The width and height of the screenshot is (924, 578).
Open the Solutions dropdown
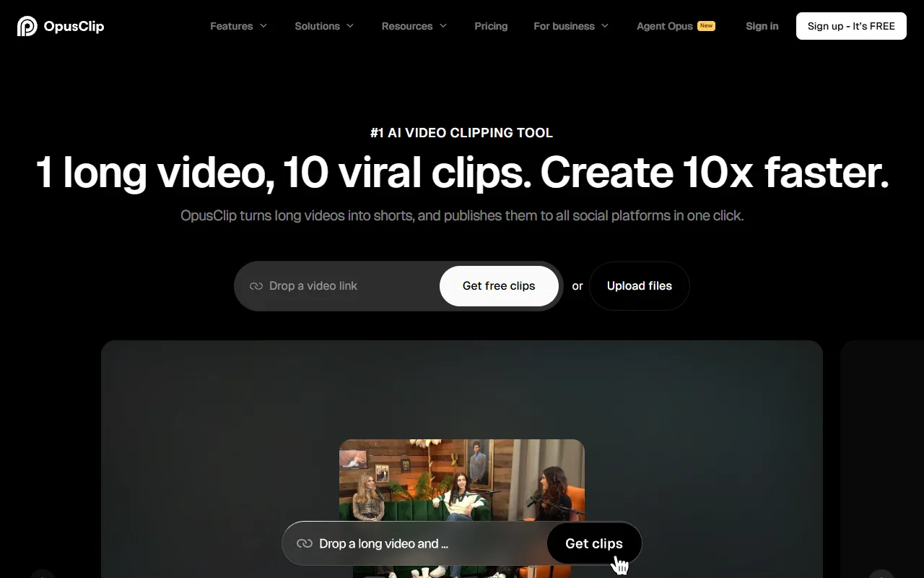coord(324,26)
